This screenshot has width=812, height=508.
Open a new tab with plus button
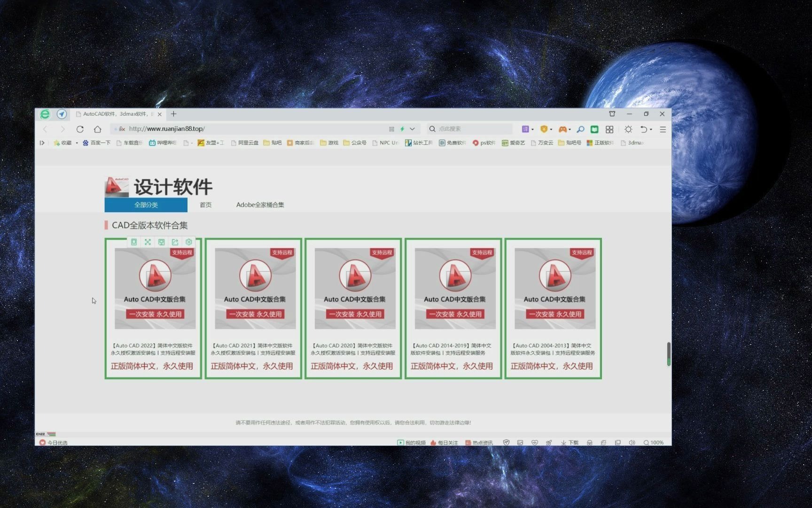(174, 114)
